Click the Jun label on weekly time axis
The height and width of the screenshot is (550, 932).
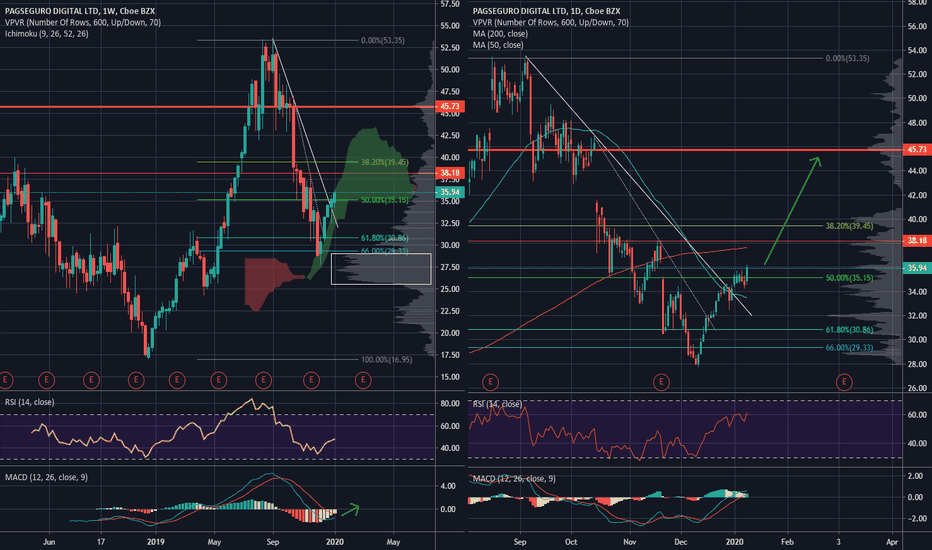[x=49, y=542]
